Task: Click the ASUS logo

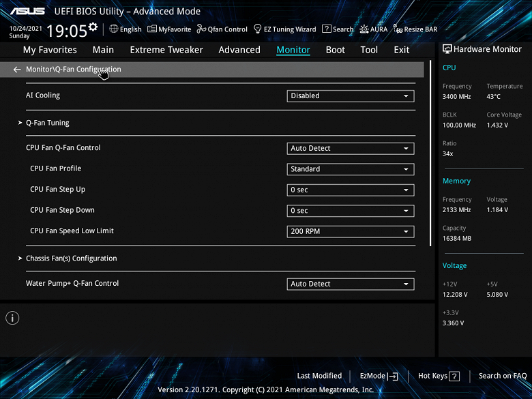Action: click(x=27, y=11)
